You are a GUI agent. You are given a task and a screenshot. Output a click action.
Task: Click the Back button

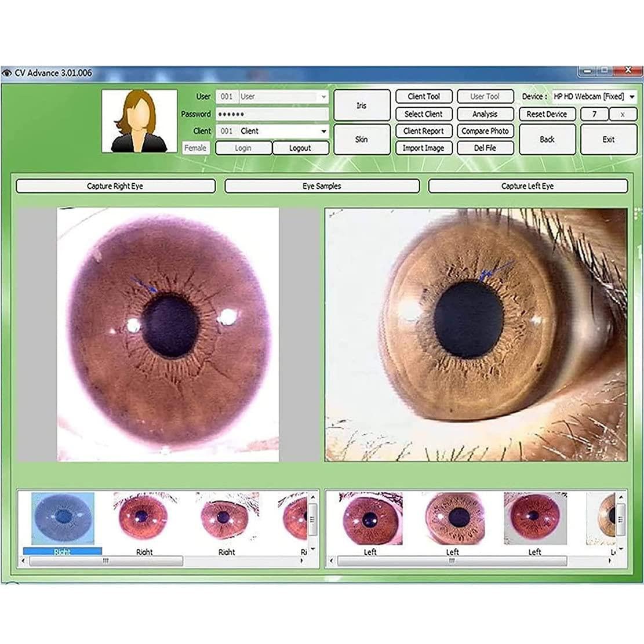(x=547, y=139)
